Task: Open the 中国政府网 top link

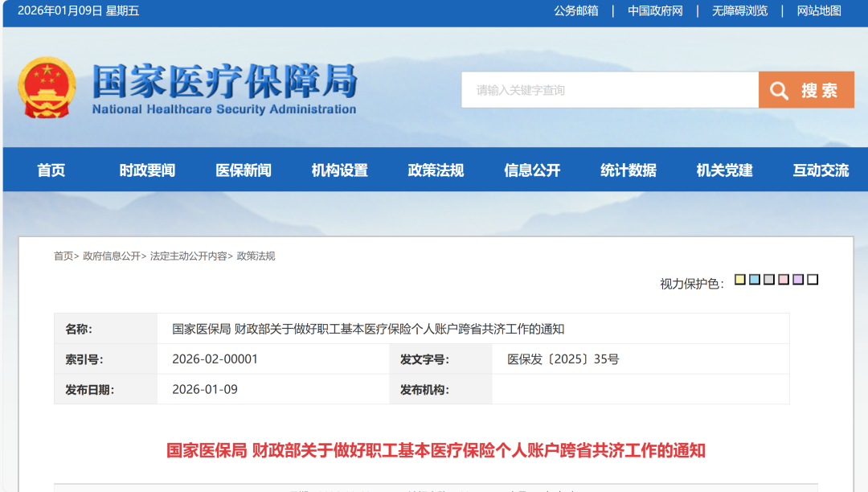Action: coord(655,10)
